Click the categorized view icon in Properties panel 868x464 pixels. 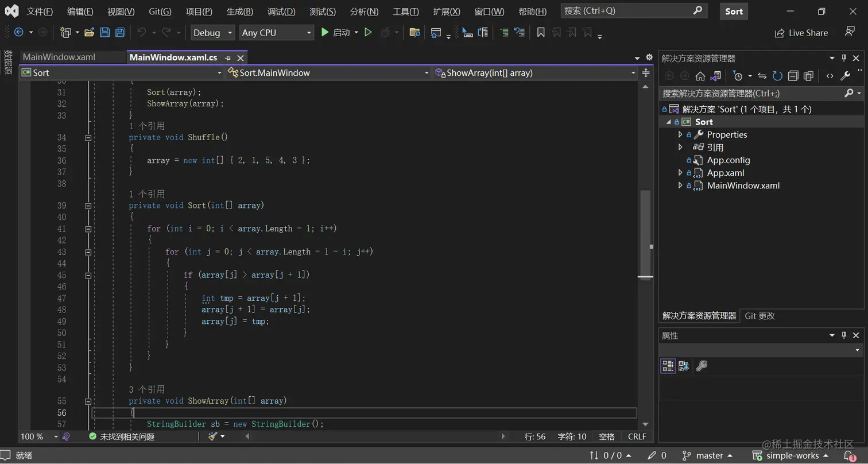[x=668, y=366]
